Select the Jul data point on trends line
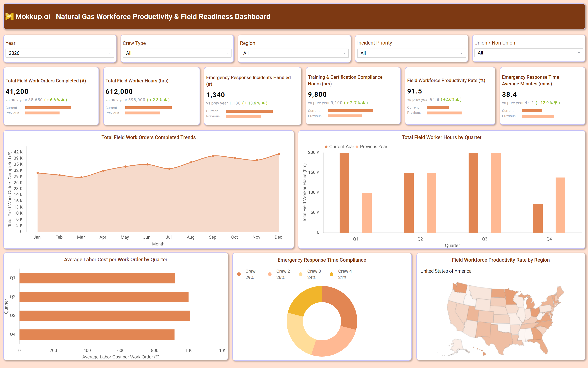 169,169
